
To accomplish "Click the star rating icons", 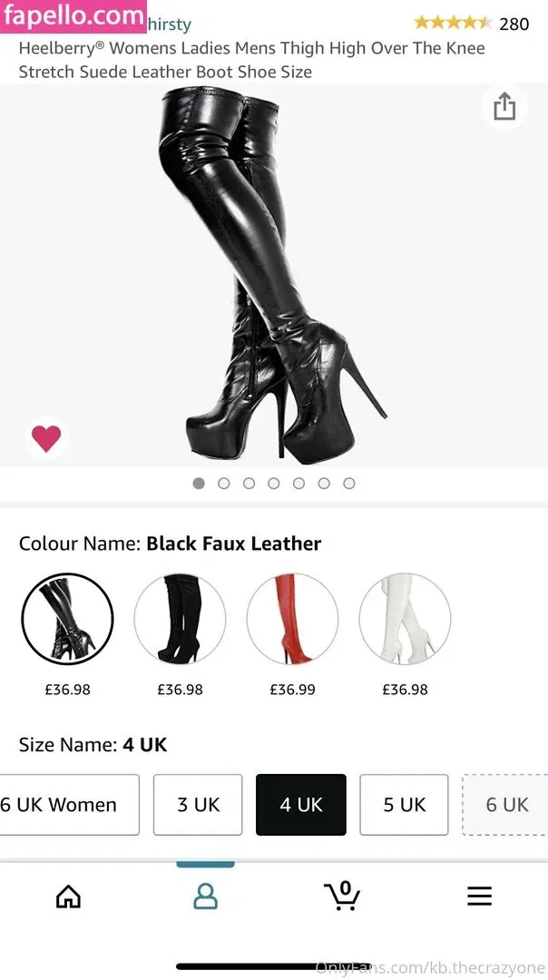I will pos(453,23).
